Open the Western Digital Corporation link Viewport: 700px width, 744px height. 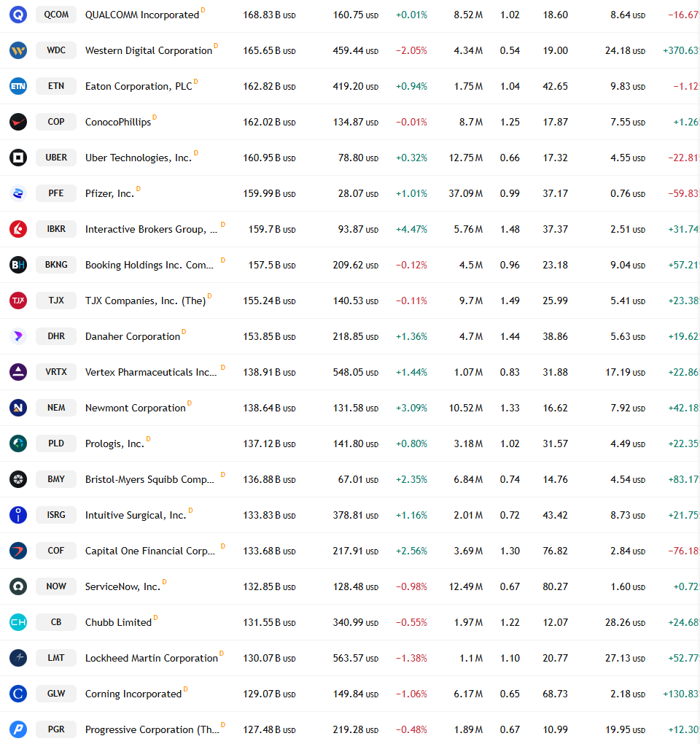pos(149,51)
